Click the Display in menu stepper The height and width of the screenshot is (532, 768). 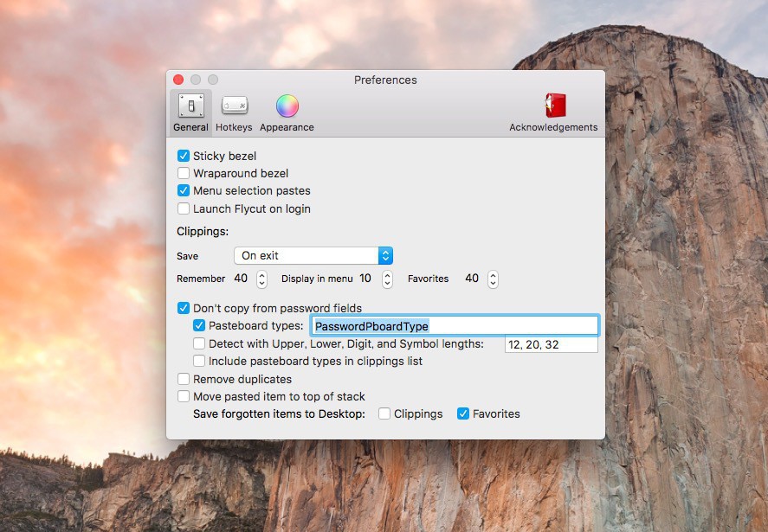387,279
